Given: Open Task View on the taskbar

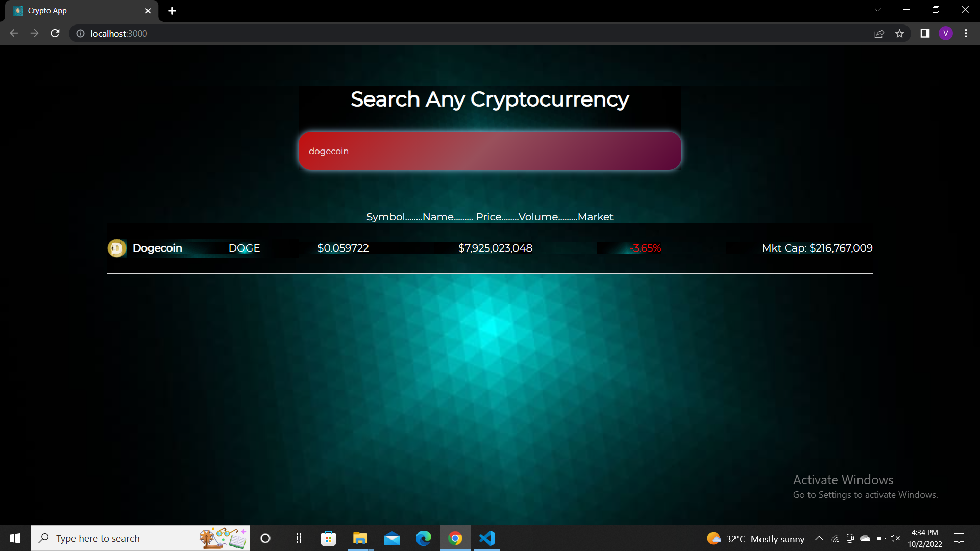Looking at the screenshot, I should pyautogui.click(x=296, y=538).
